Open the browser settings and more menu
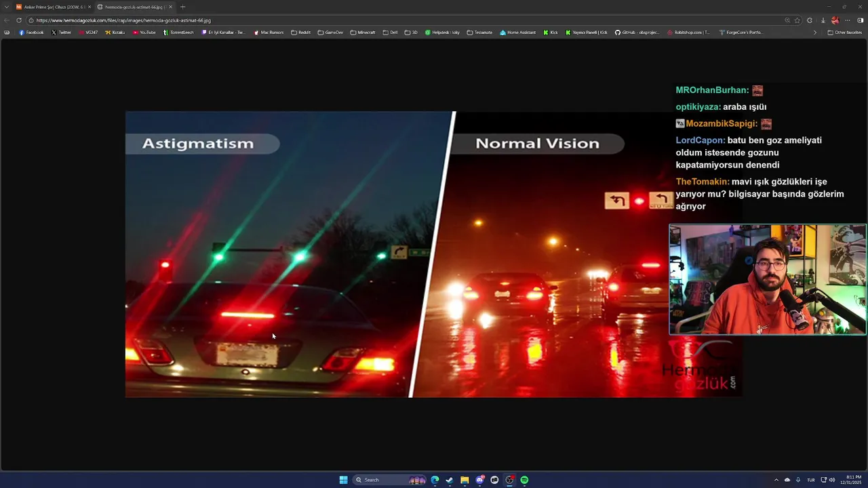Viewport: 868px width, 488px height. [x=848, y=20]
